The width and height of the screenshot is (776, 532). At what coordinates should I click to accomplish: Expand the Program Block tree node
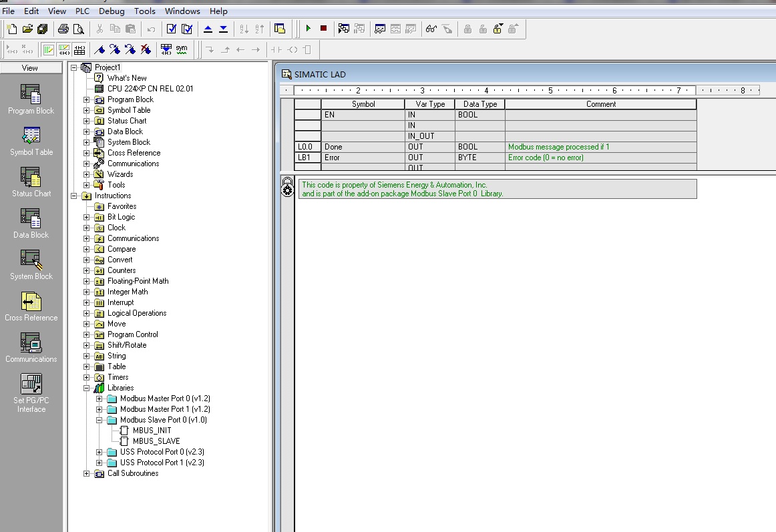pyautogui.click(x=87, y=99)
